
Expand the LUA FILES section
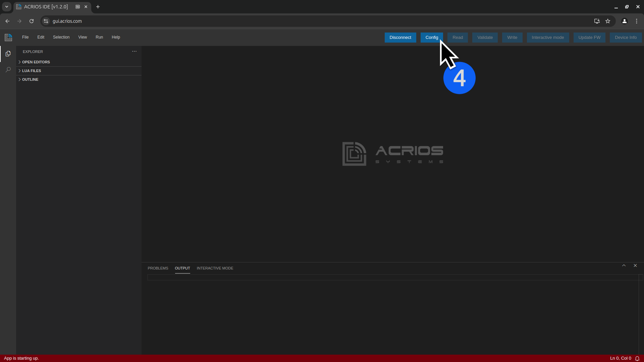pyautogui.click(x=32, y=70)
